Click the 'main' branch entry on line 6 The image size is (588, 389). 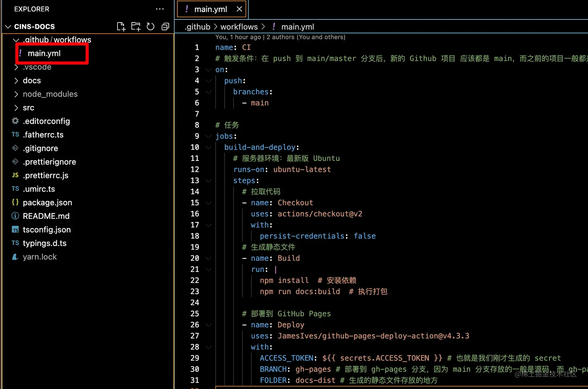click(260, 103)
